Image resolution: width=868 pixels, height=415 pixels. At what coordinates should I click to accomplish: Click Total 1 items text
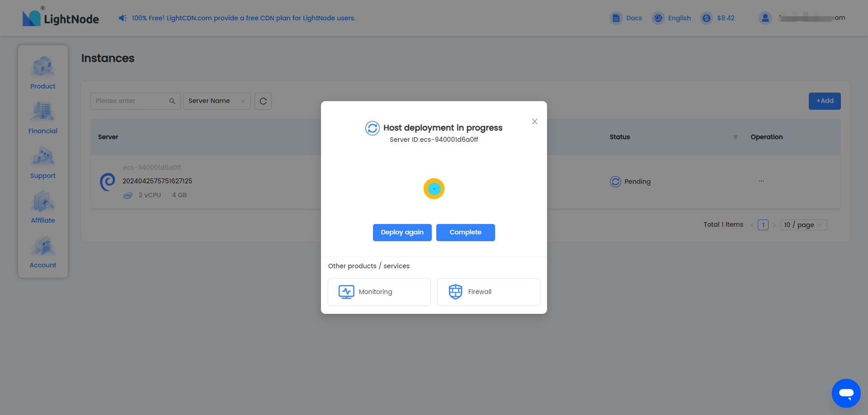pyautogui.click(x=723, y=224)
